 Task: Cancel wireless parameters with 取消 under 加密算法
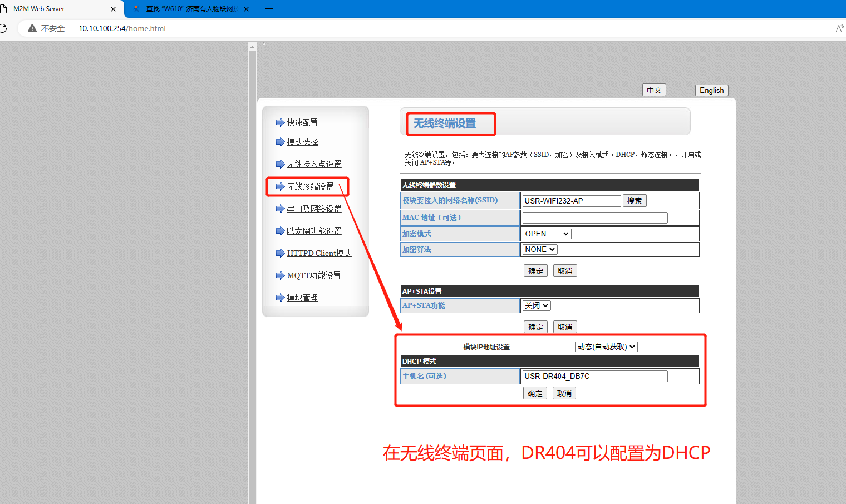pyautogui.click(x=565, y=271)
